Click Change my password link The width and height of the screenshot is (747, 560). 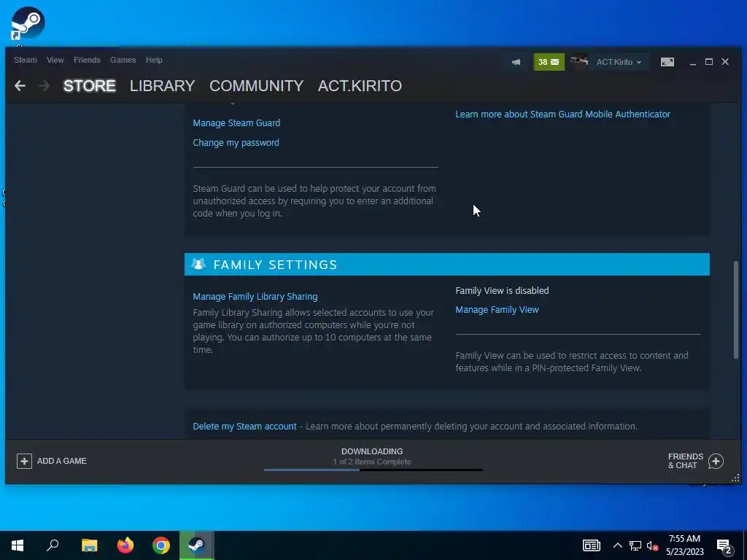[236, 143]
